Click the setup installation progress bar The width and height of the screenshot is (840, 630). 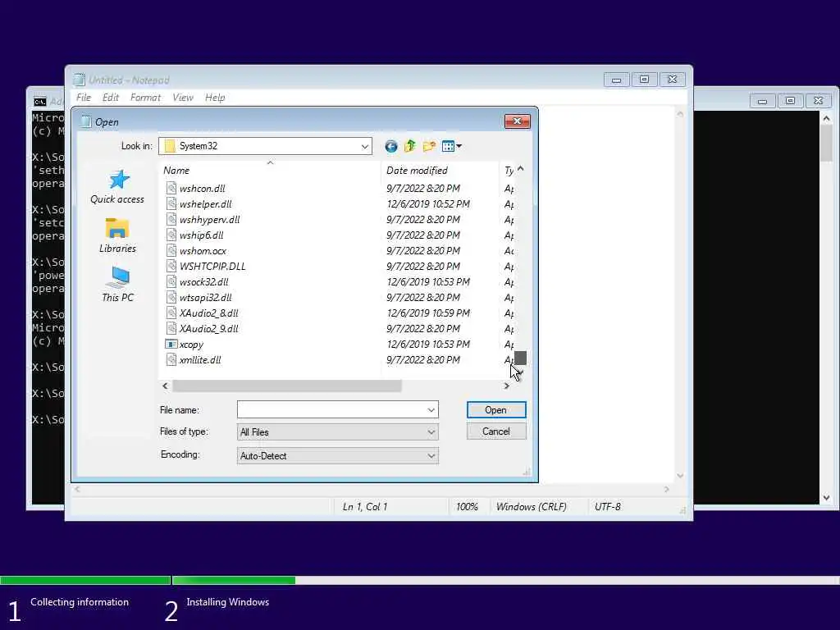pyautogui.click(x=420, y=580)
